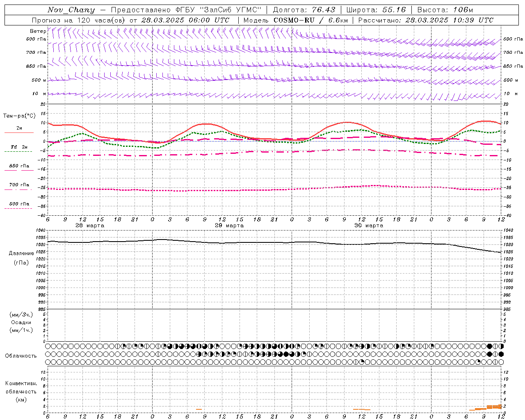
Task: Click the '(км)' unit label under convective cloudiness
Action: pos(21,399)
